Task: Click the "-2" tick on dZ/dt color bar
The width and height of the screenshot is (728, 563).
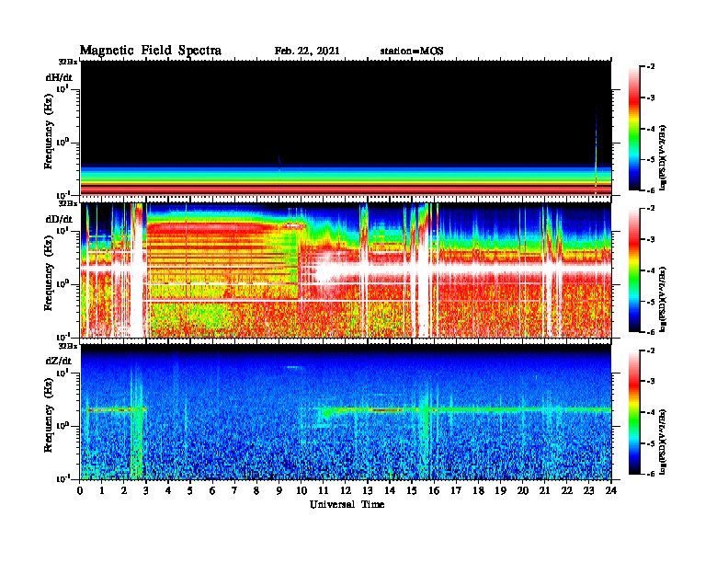Action: (651, 350)
